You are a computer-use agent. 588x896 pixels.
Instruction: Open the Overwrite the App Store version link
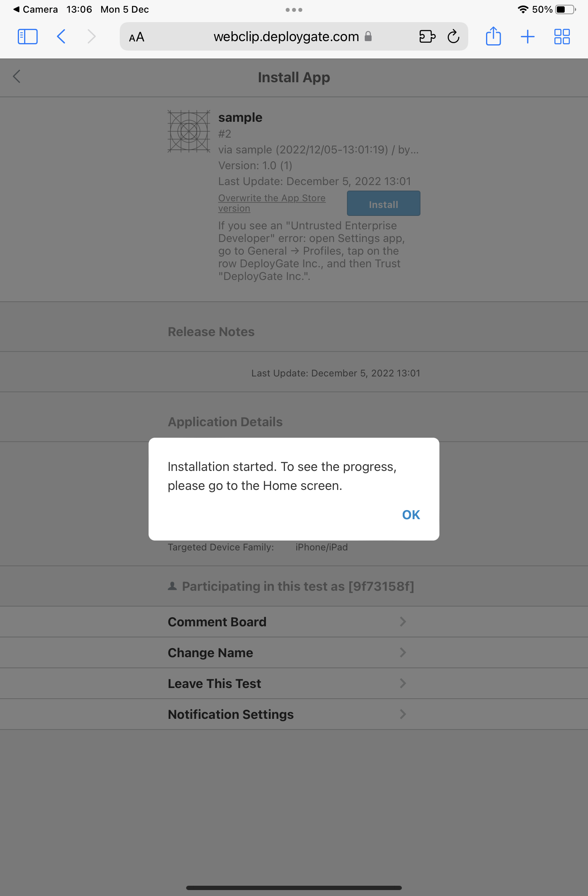[272, 203]
